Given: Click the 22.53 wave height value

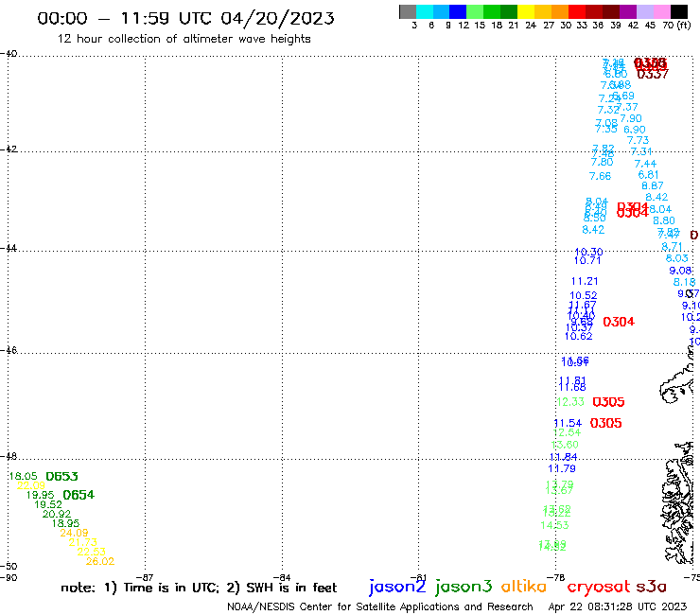Looking at the screenshot, I should pos(92,552).
